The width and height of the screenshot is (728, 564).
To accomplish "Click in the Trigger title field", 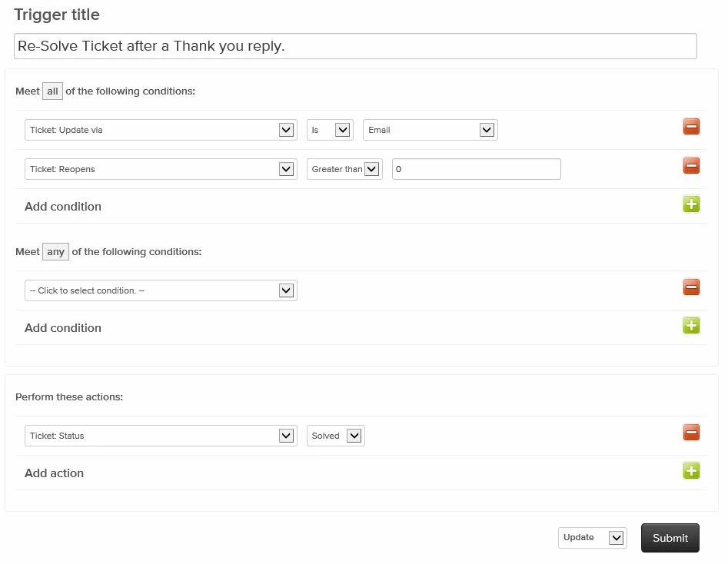I will tap(355, 46).
